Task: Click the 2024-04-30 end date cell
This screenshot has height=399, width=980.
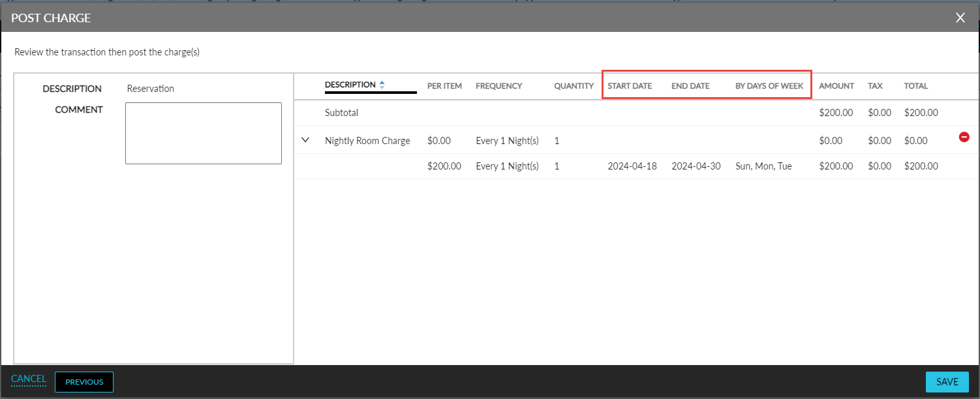Action: (x=696, y=166)
